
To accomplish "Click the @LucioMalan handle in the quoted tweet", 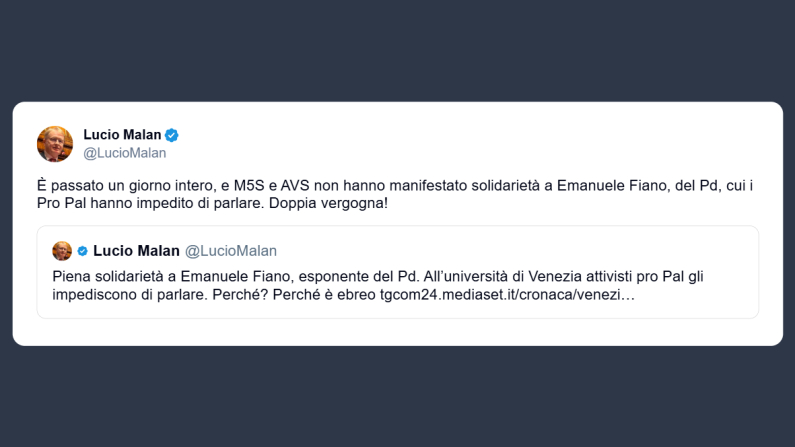I will click(x=231, y=251).
